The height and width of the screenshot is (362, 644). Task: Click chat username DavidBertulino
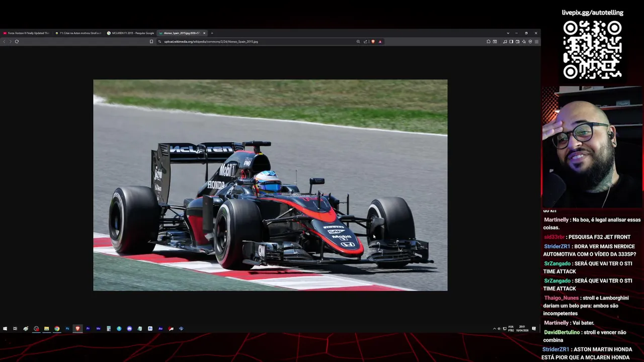click(561, 332)
